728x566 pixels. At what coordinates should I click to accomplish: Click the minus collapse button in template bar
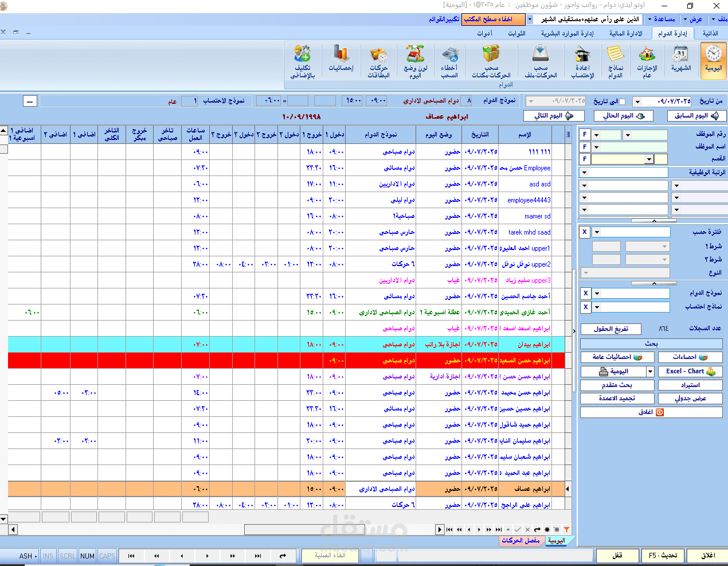pyautogui.click(x=30, y=101)
